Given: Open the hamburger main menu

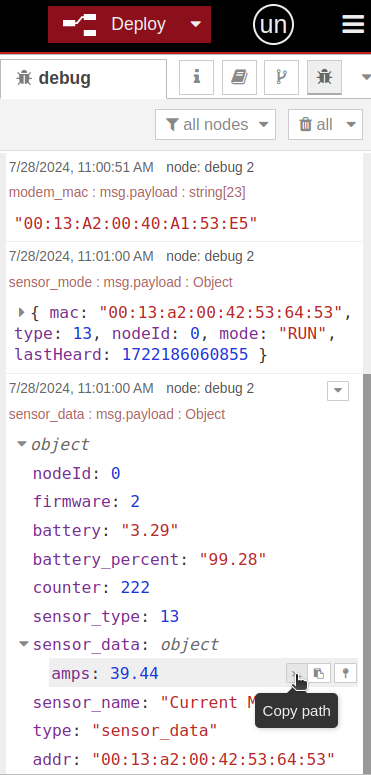Looking at the screenshot, I should (x=353, y=24).
